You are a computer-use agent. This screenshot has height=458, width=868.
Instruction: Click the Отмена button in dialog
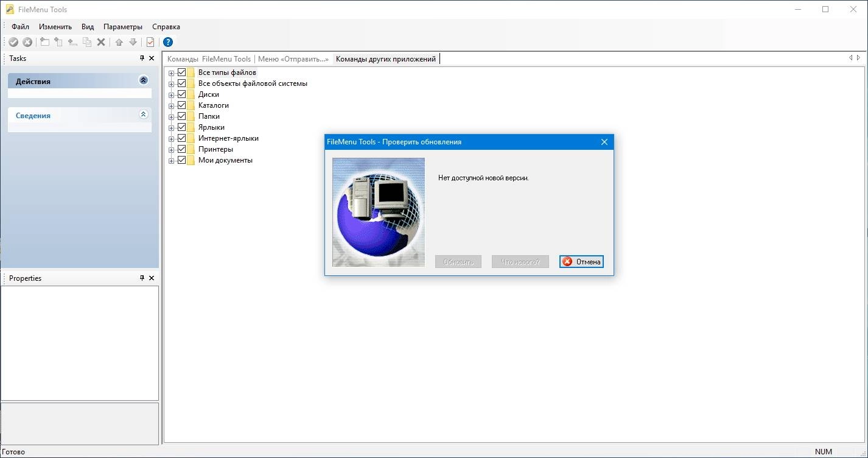click(581, 262)
